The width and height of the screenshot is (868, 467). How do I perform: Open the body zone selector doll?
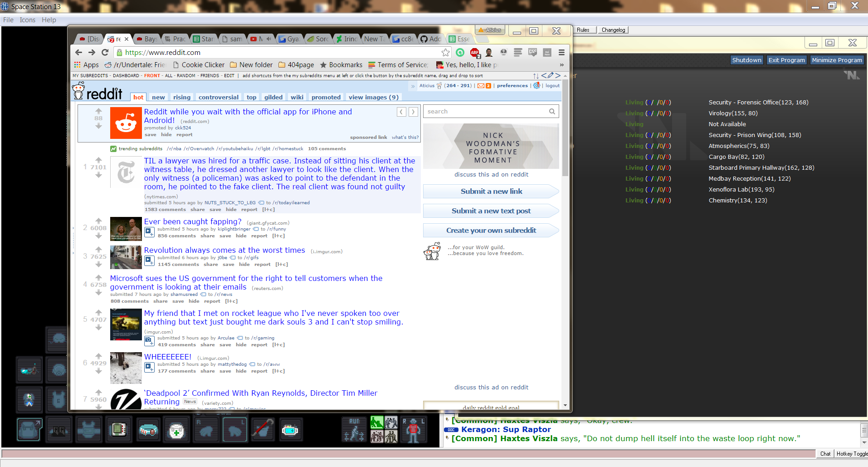pos(413,429)
